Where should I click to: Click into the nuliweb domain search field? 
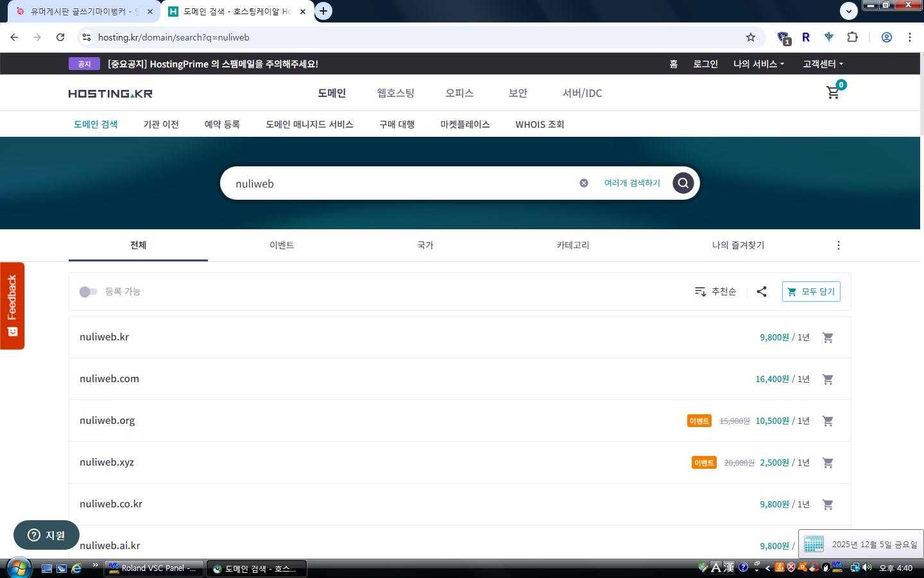tap(398, 184)
